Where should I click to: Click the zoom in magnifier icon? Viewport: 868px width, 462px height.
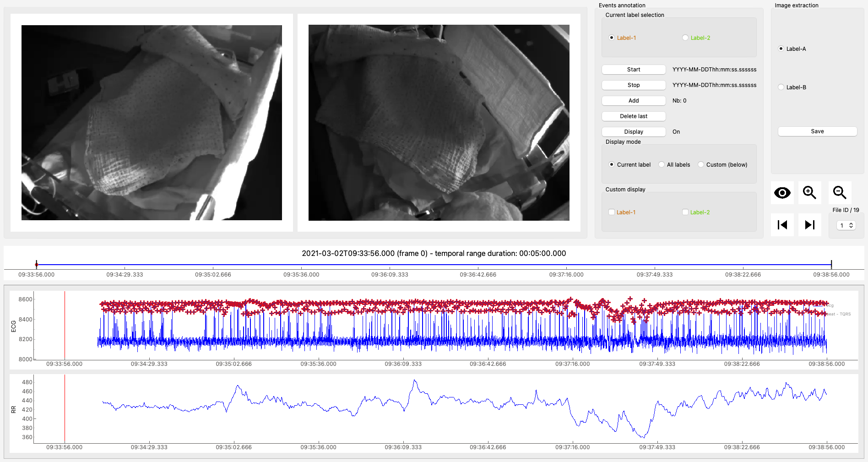point(809,193)
